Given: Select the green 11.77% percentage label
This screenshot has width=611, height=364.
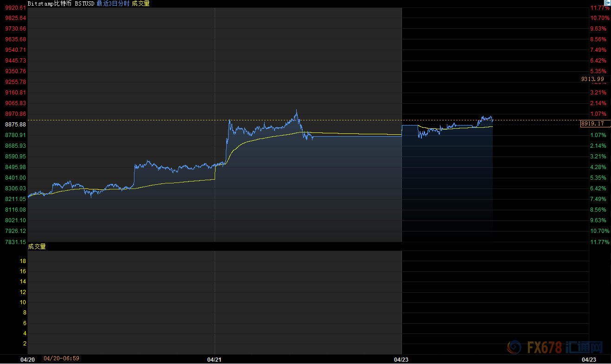Looking at the screenshot, I should 600,242.
